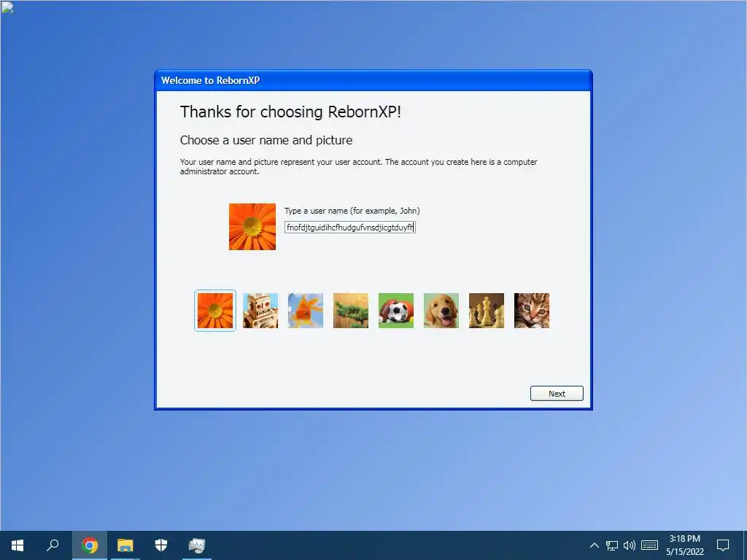This screenshot has width=747, height=560.
Task: Click the Welcome to RebornXP title bar
Action: tap(373, 80)
